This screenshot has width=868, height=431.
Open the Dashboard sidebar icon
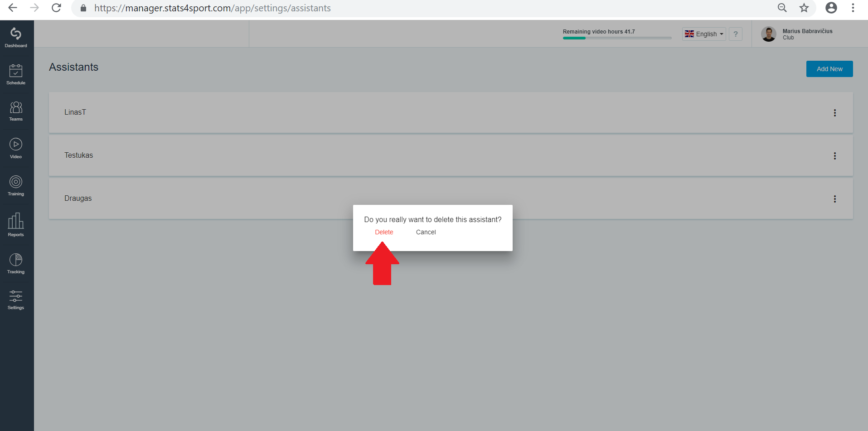point(16,34)
